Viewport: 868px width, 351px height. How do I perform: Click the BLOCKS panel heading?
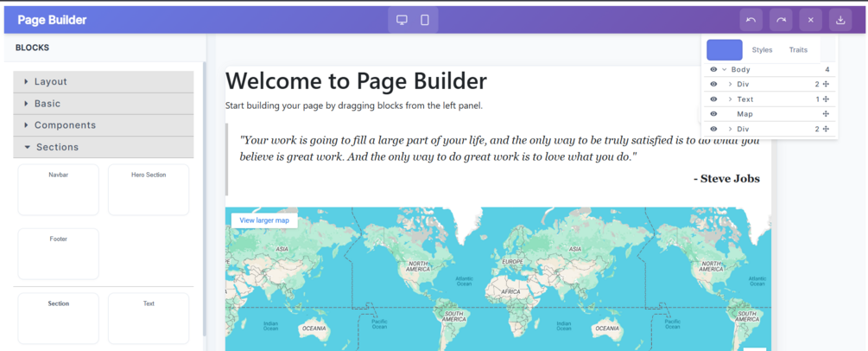click(x=32, y=48)
